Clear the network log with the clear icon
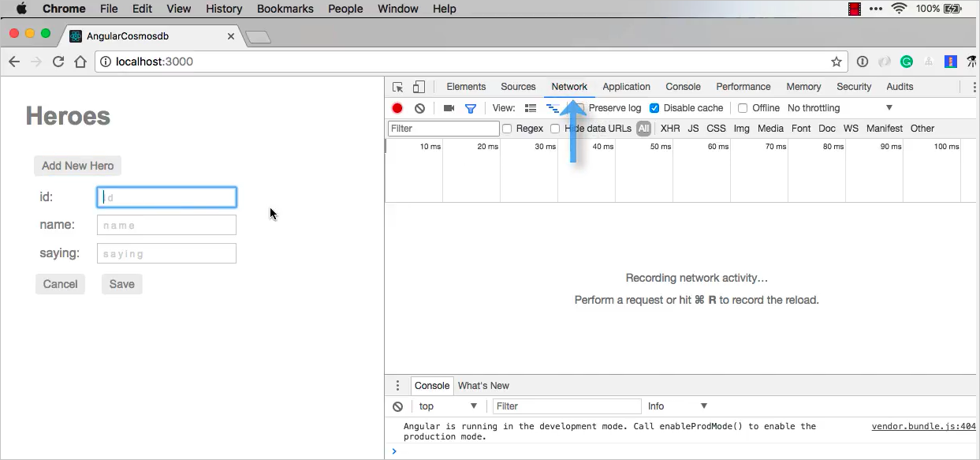 tap(419, 107)
